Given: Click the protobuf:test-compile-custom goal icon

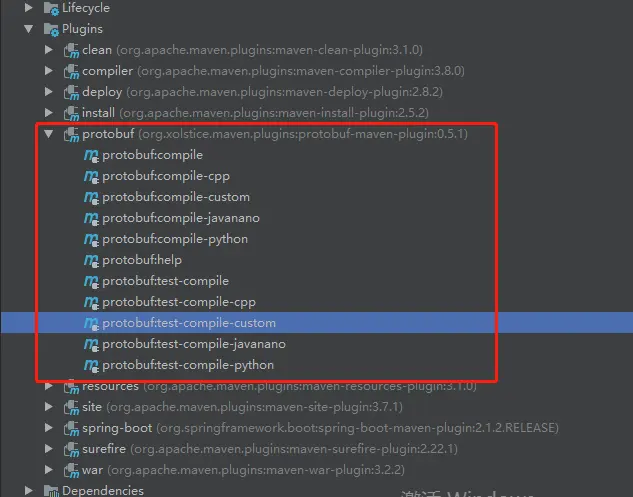Looking at the screenshot, I should pos(91,323).
